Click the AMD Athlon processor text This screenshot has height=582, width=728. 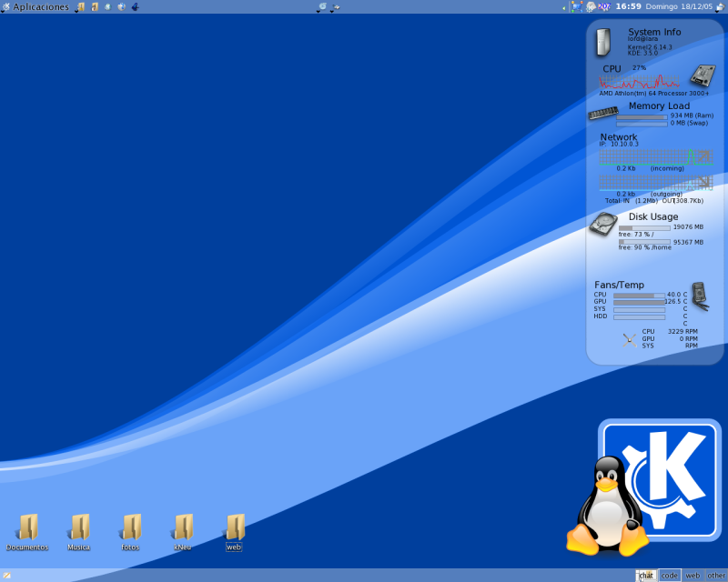tap(653, 94)
